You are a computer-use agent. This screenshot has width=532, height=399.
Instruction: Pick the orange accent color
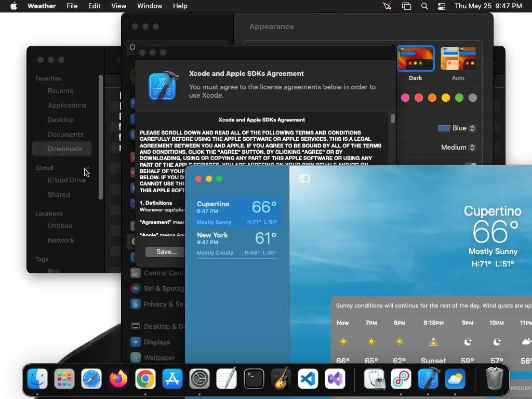432,98
